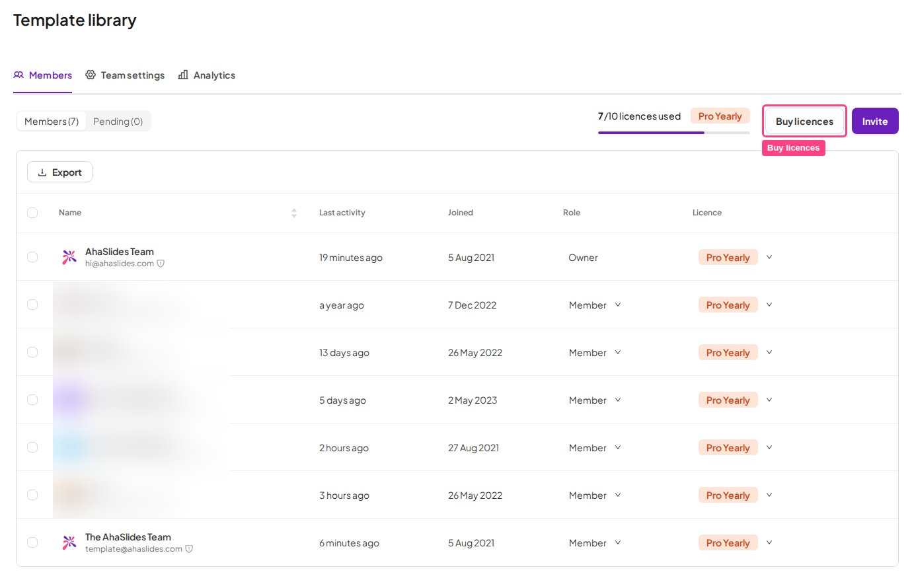Open role dropdown for member joined 2 May 2023
The width and height of the screenshot is (912, 588).
click(595, 400)
